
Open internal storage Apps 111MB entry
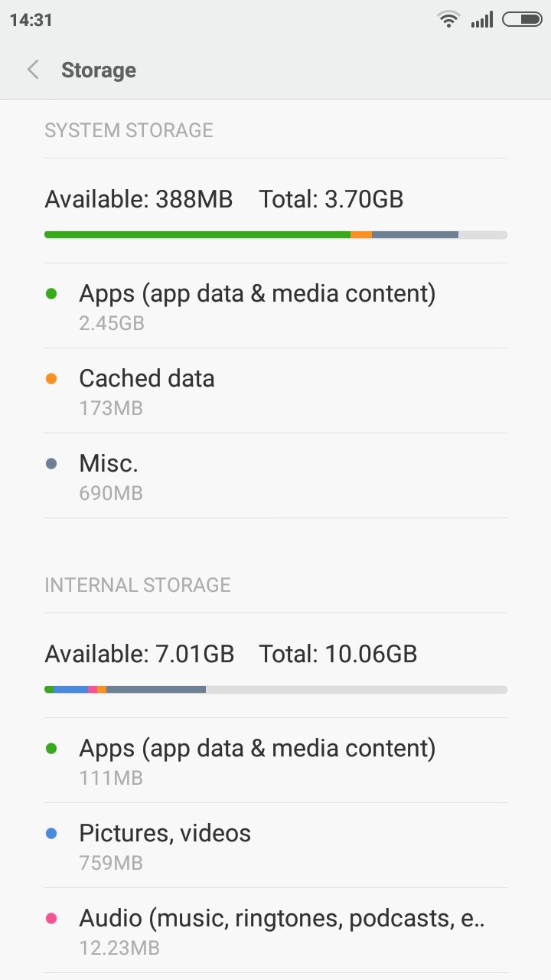pos(275,760)
